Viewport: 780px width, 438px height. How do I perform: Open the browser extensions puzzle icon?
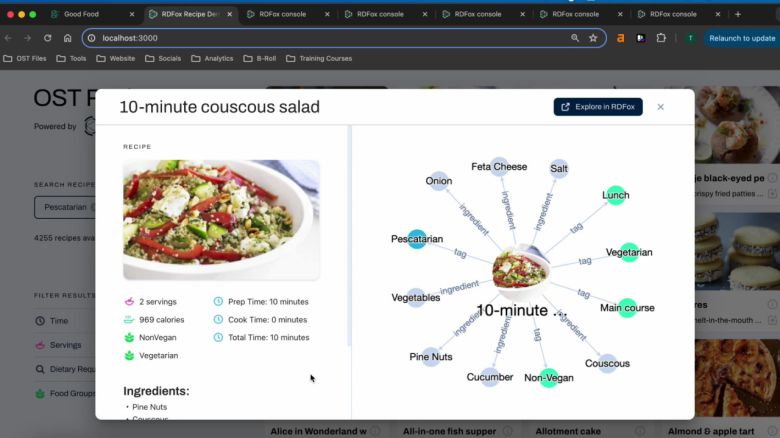point(661,38)
